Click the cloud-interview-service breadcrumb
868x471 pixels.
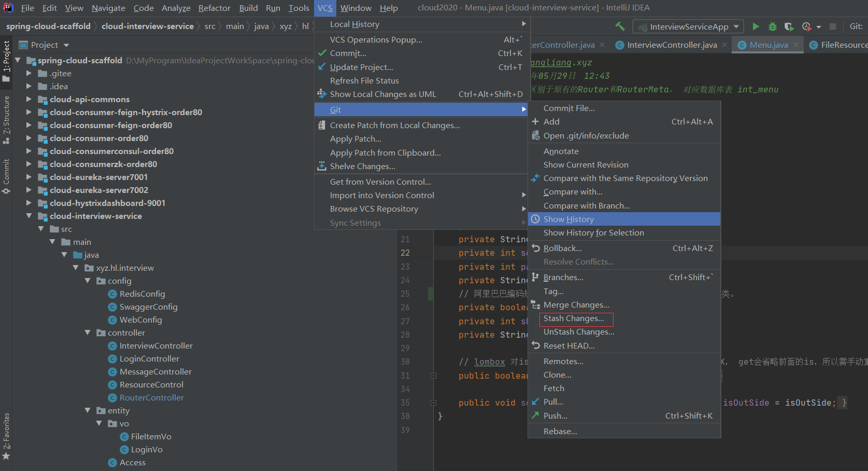point(148,26)
